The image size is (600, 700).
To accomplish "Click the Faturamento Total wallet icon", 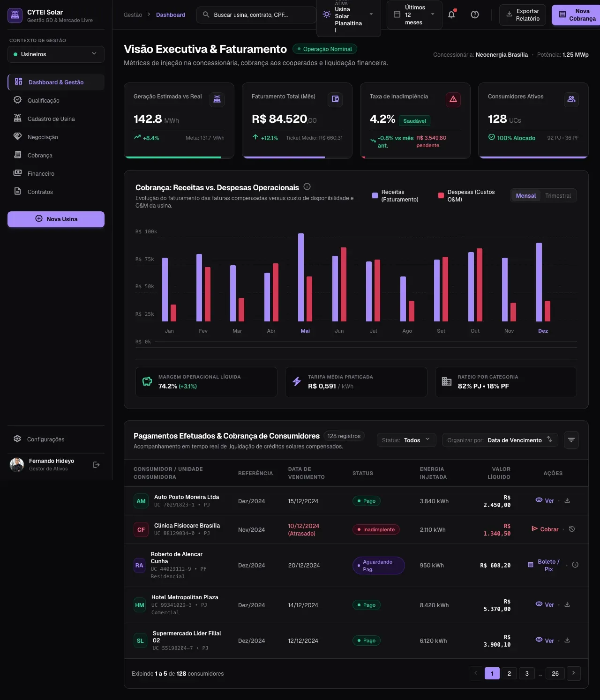I will 335,99.
